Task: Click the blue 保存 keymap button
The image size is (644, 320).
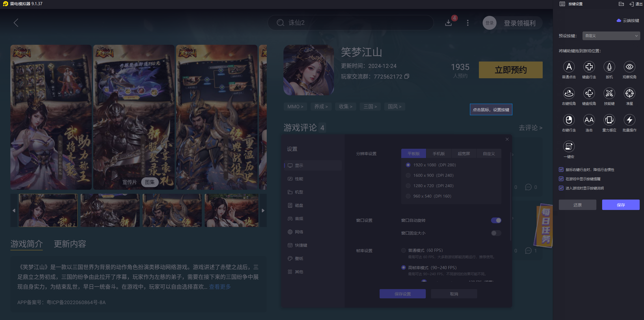Action: tap(621, 205)
